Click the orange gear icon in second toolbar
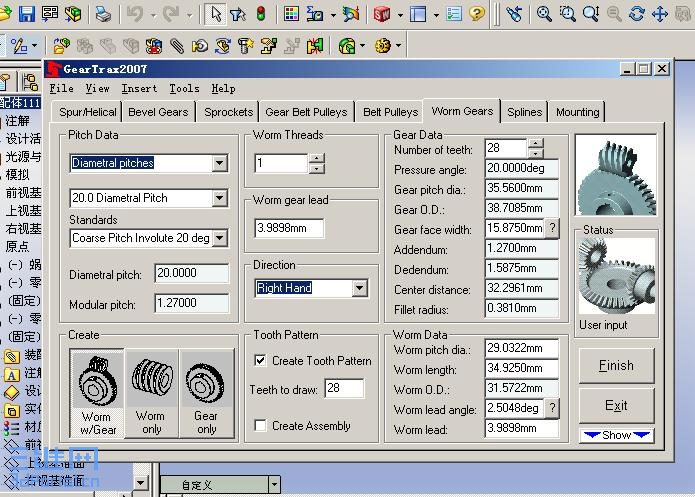 click(x=383, y=45)
